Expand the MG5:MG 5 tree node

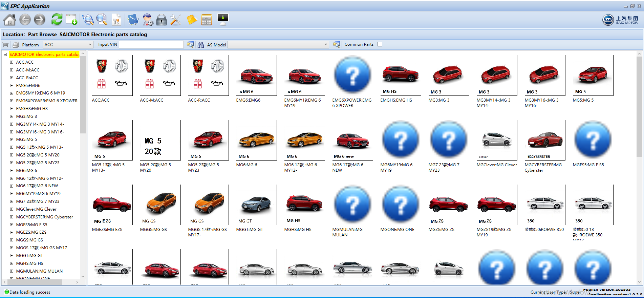12,140
